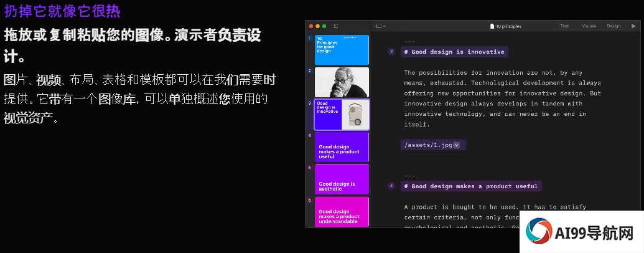
Task: Click the purple heading 扔掉它就像它很热
Action: 62,11
